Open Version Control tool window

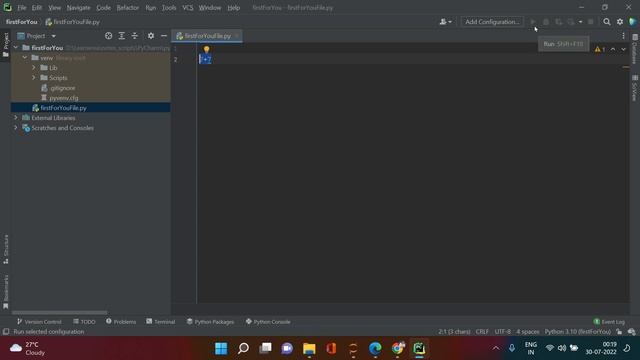click(x=39, y=322)
